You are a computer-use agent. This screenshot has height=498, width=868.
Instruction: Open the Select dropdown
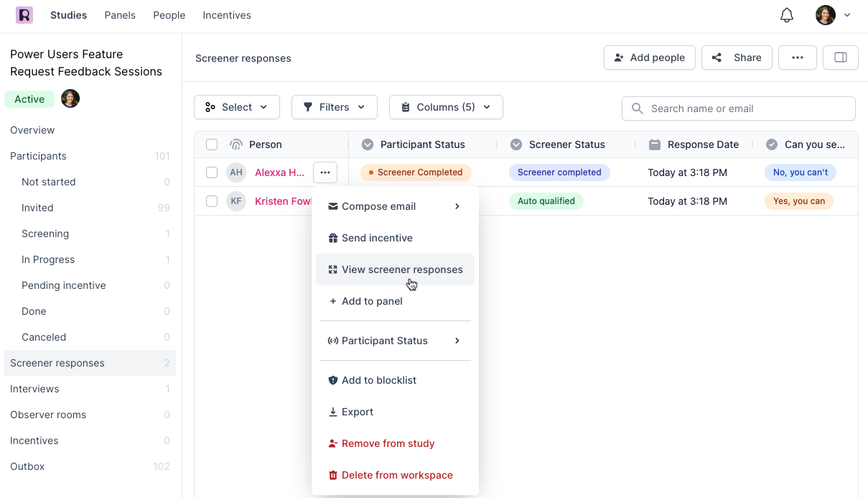[x=236, y=107]
